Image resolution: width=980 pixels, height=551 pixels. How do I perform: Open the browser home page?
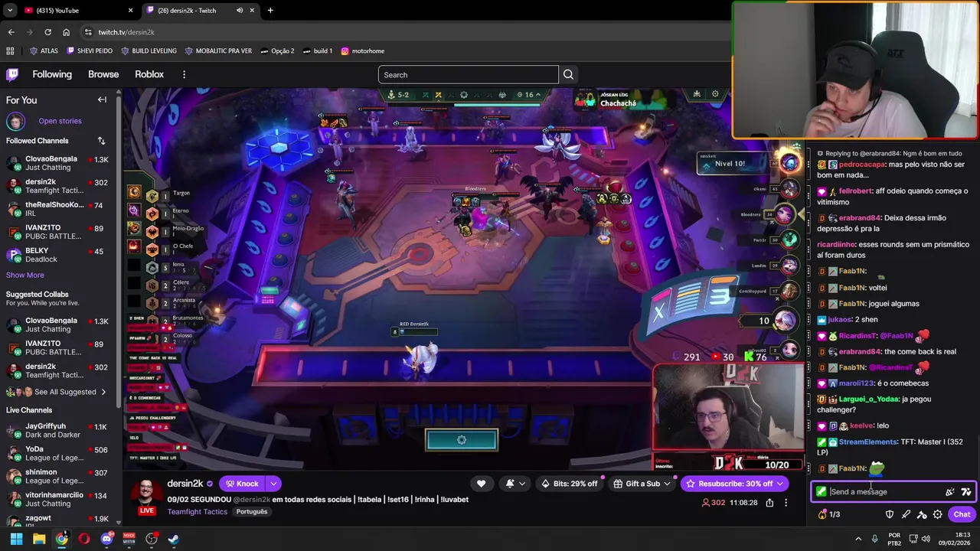click(66, 32)
